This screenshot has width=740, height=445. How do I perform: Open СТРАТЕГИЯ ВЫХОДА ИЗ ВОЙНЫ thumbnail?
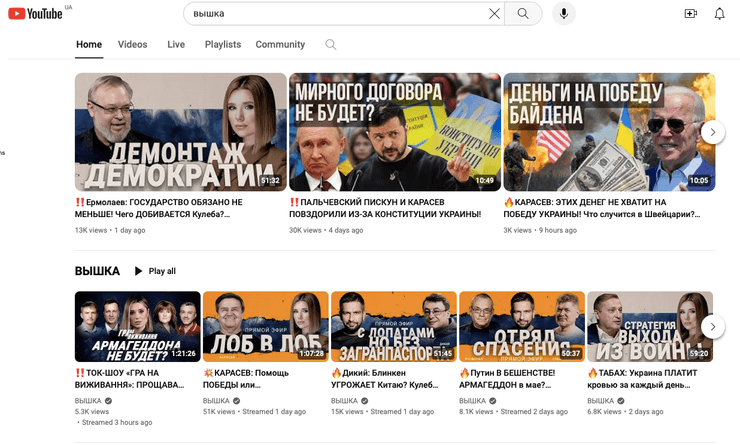coord(650,327)
